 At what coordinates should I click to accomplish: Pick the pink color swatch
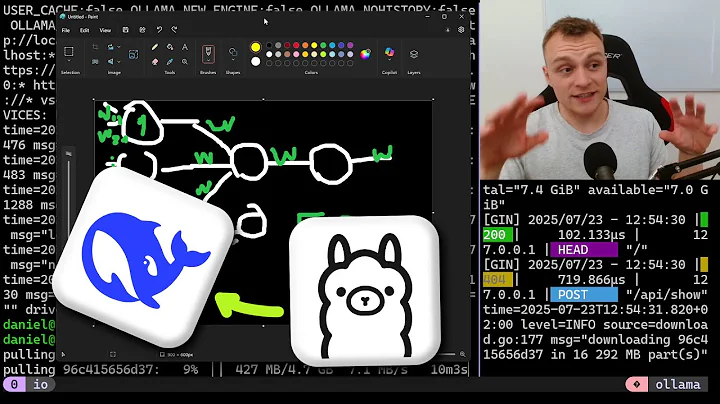click(296, 54)
